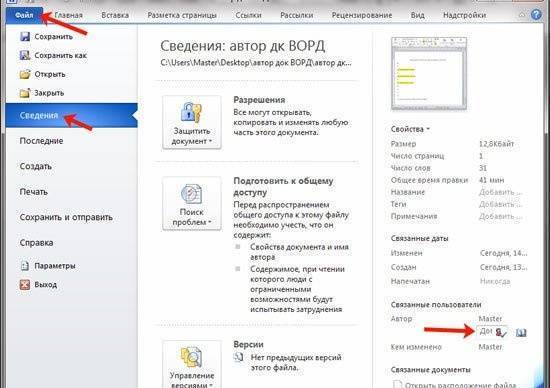Switch to the Главная ribbon tab
550x388 pixels.
(x=69, y=15)
